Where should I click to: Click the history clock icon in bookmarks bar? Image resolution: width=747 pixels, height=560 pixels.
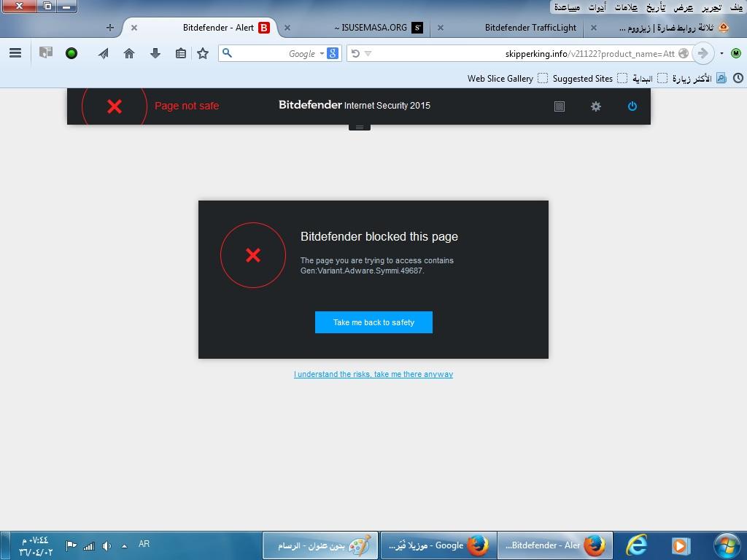click(x=738, y=78)
